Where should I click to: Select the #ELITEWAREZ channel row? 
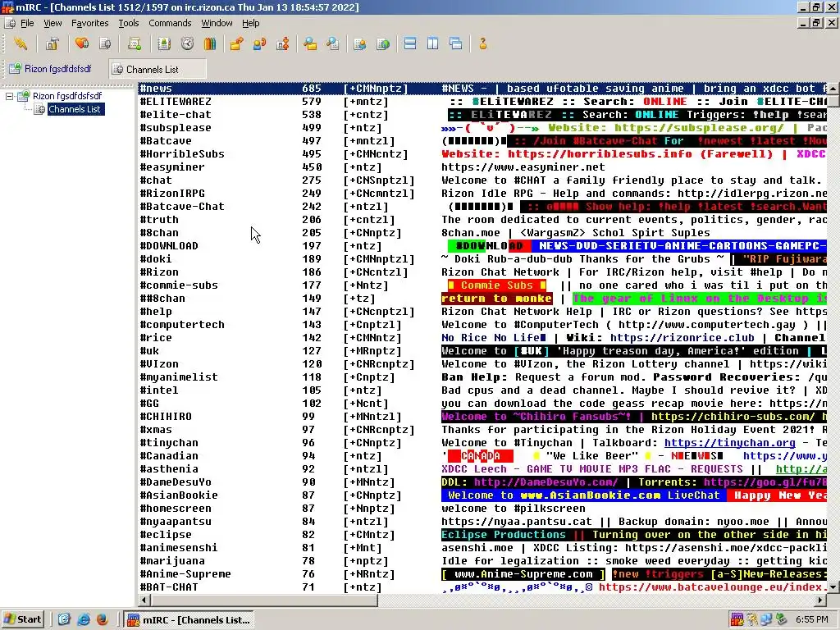coord(482,101)
